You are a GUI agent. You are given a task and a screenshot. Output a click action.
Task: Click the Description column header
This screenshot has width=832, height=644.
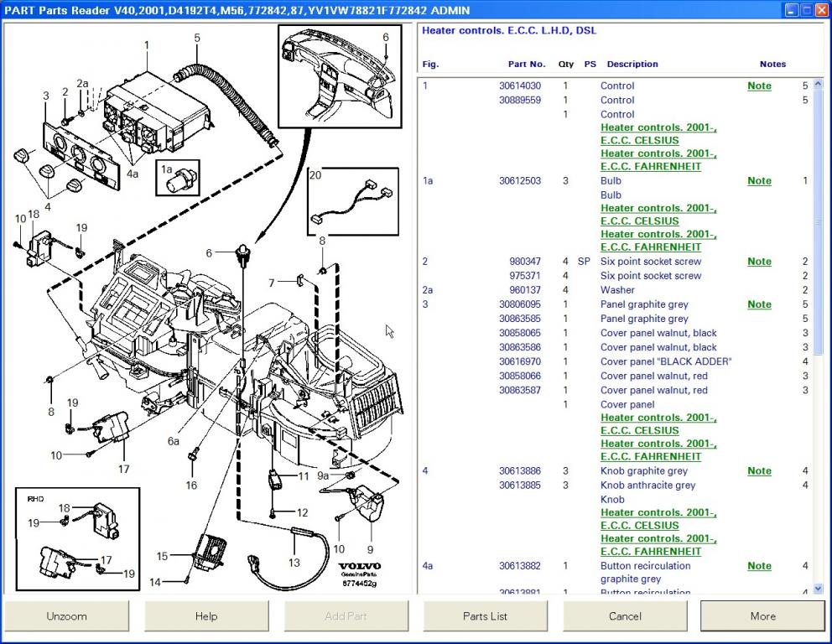632,65
